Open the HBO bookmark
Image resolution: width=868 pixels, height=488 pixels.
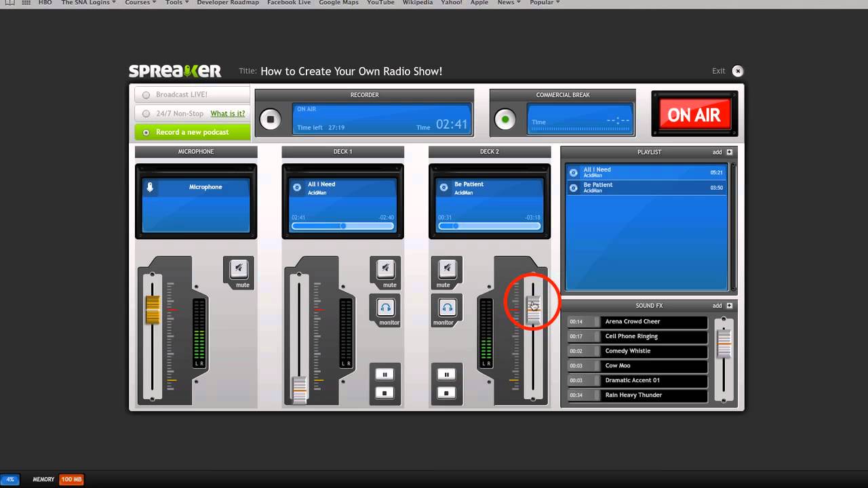pyautogui.click(x=45, y=3)
